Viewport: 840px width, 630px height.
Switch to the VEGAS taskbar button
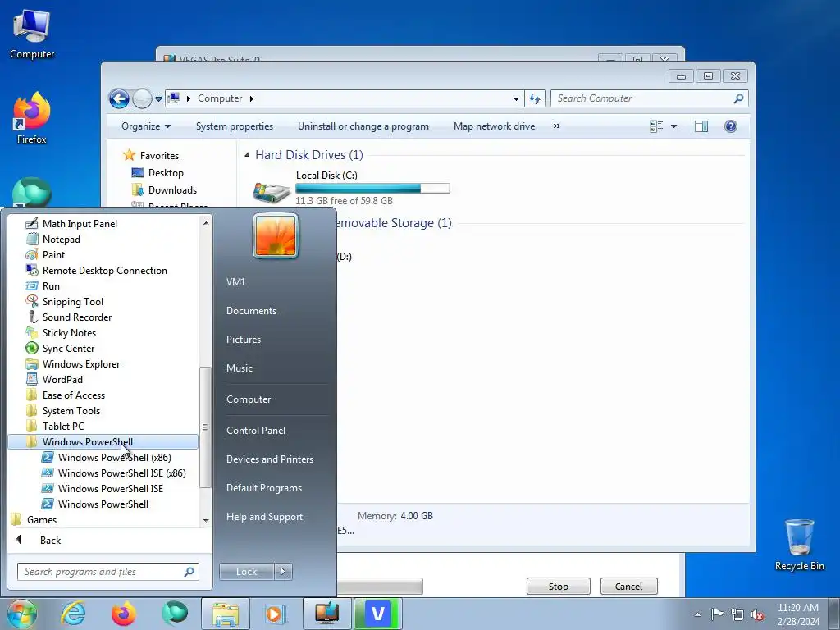377,614
